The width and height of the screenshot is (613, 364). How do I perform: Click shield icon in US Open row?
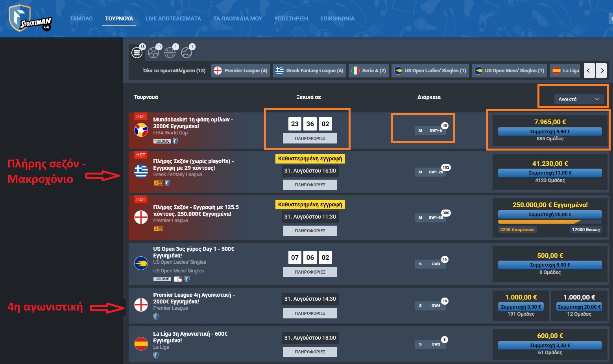coord(187,279)
